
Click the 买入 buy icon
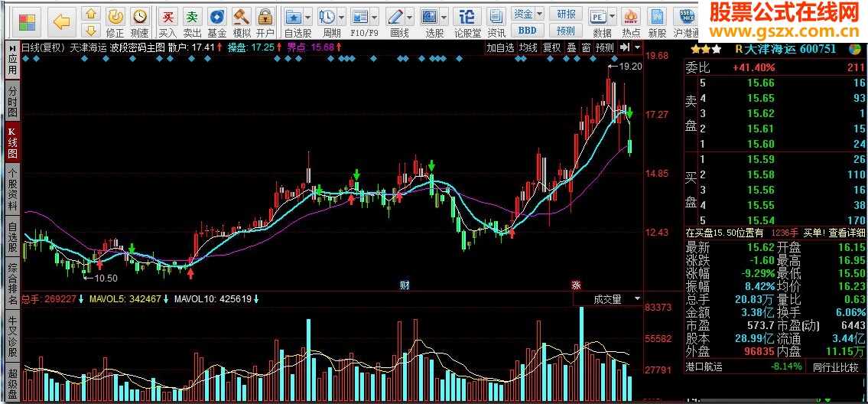pyautogui.click(x=167, y=15)
